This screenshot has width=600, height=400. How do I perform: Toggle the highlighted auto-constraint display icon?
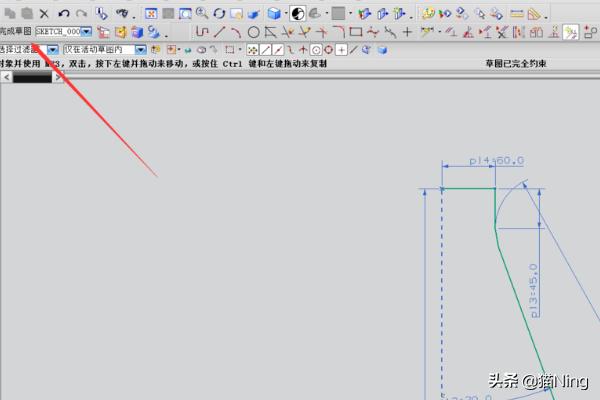[570, 32]
